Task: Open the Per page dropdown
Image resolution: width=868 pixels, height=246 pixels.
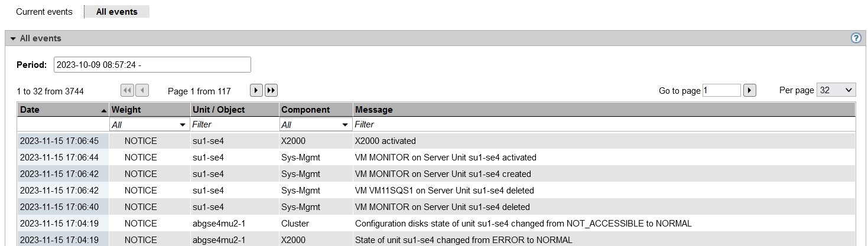Action: (836, 90)
